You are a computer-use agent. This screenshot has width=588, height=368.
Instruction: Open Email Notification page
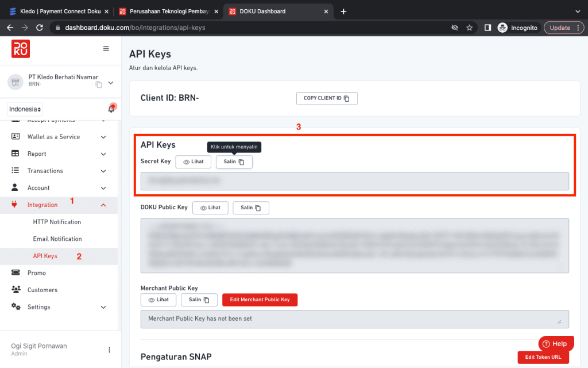point(57,239)
